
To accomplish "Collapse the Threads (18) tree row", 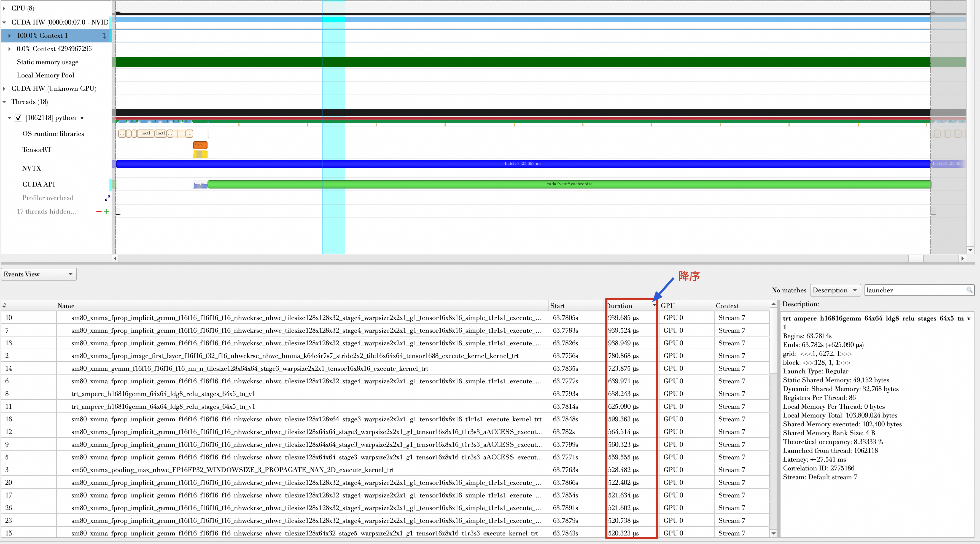I will [x=4, y=102].
